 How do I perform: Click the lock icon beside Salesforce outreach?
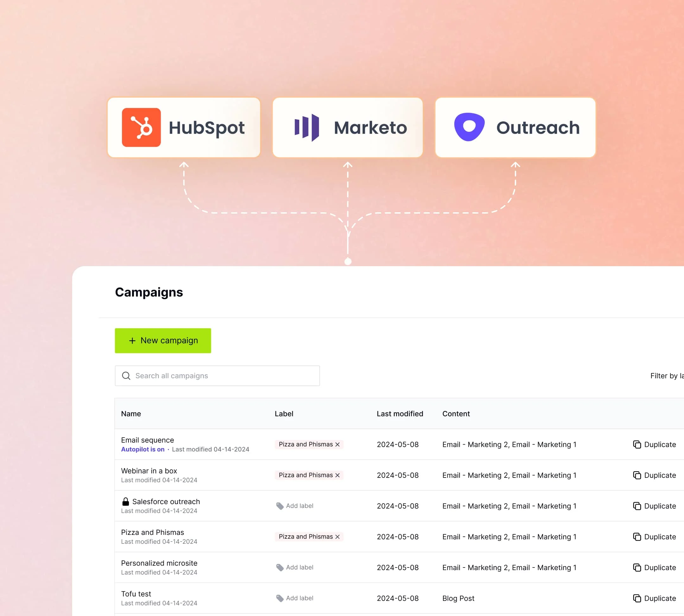[125, 501]
